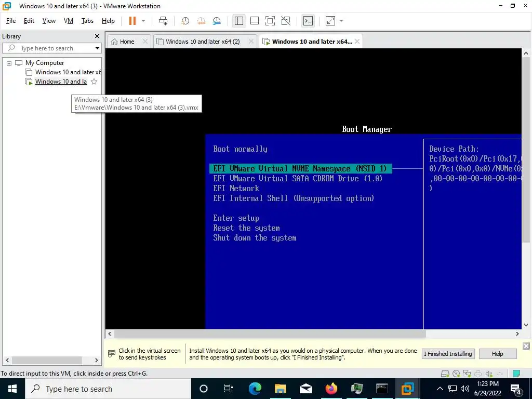The height and width of the screenshot is (399, 532).
Task: Select EFI VMware Virtual NVME Namespace entry
Action: (300, 169)
